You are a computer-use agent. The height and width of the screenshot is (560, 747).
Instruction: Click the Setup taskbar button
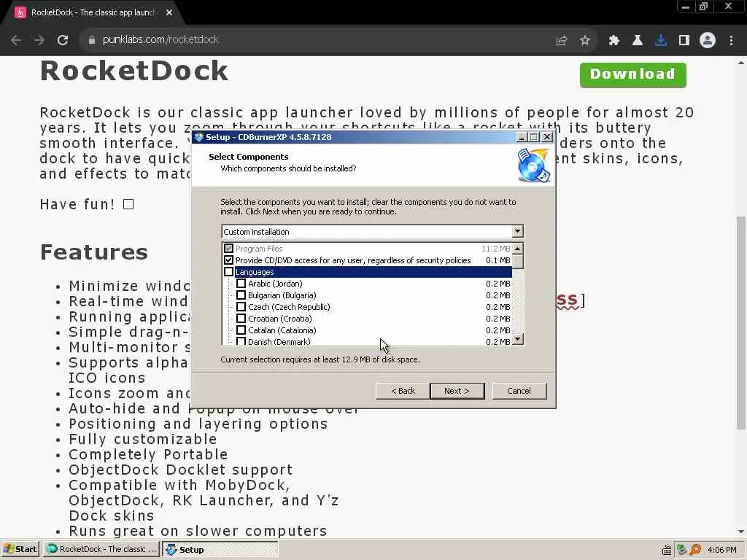pyautogui.click(x=220, y=550)
